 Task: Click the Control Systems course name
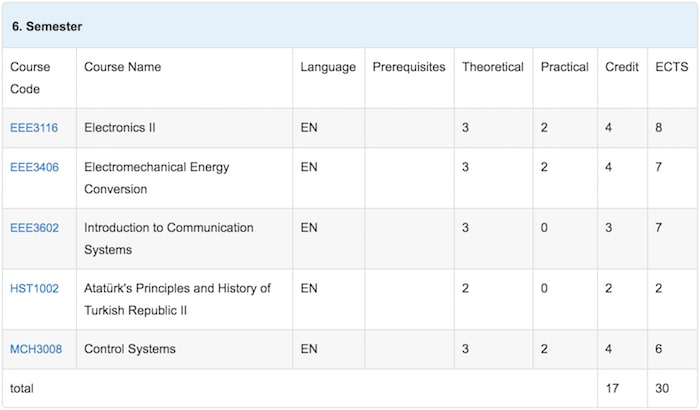pos(130,349)
